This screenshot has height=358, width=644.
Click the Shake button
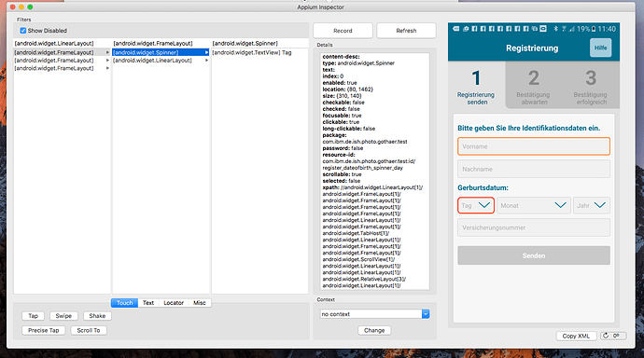click(97, 316)
